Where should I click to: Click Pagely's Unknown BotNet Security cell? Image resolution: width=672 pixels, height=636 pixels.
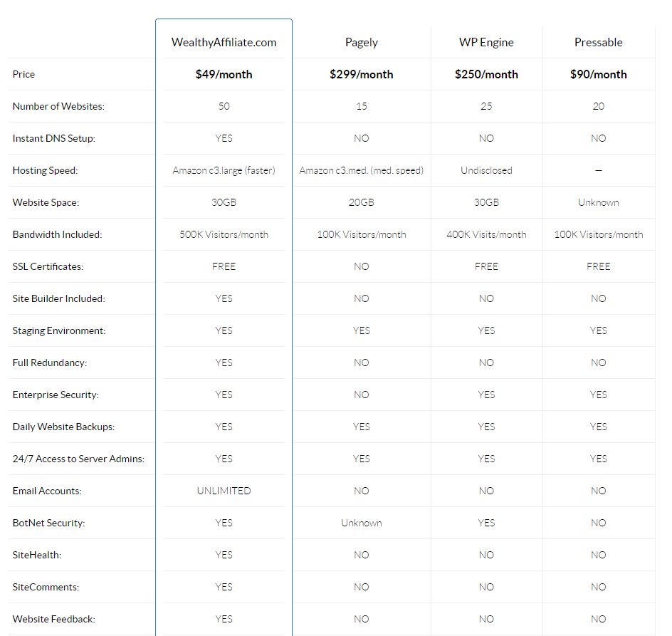click(362, 523)
